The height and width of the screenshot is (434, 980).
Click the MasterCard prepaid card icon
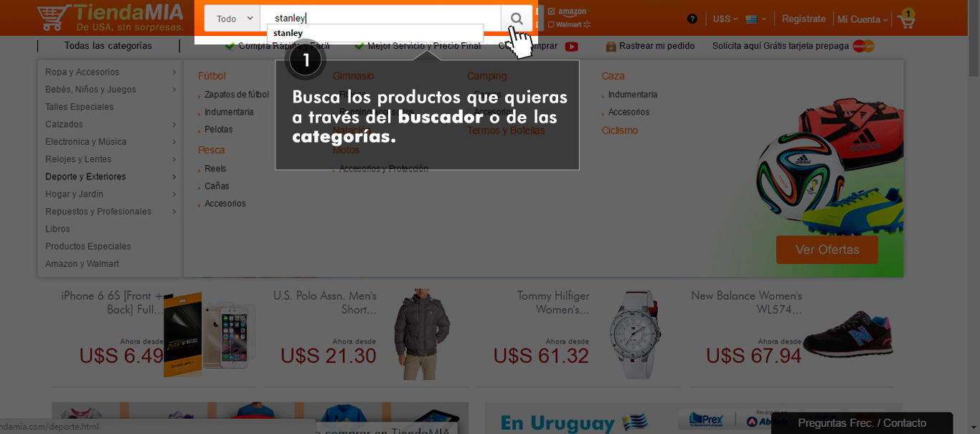pyautogui.click(x=863, y=47)
